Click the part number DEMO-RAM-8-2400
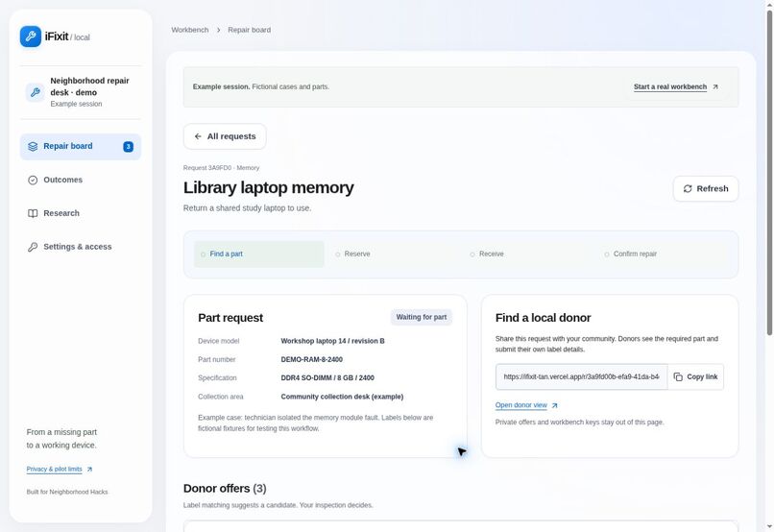This screenshot has height=532, width=774. [311, 360]
